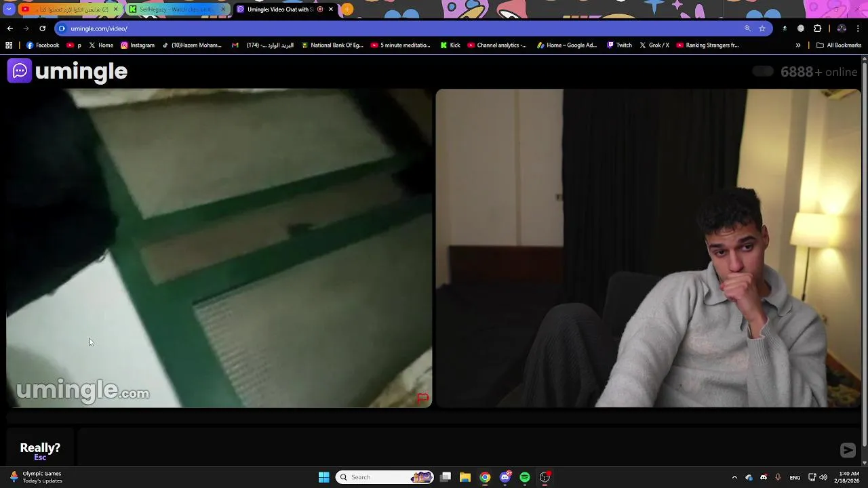Show hidden system tray icons
Viewport: 868px width, 488px height.
[734, 477]
